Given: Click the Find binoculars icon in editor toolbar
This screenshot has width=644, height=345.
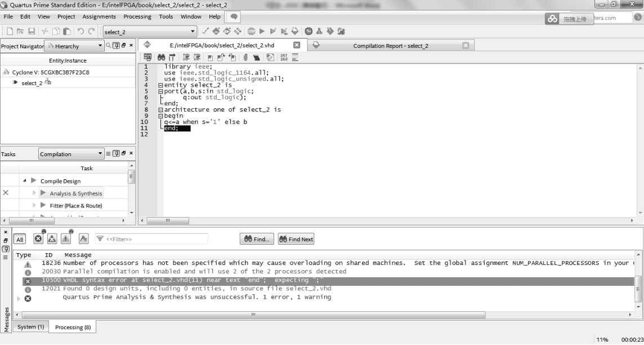Looking at the screenshot, I should click(x=161, y=57).
